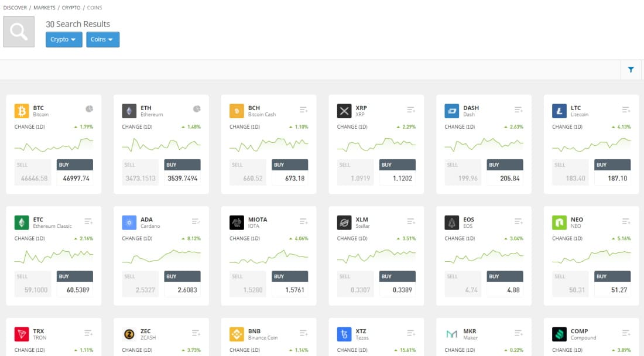Open the BTC price chart sparkline
Screen dimensions: 644x356
pos(54,145)
